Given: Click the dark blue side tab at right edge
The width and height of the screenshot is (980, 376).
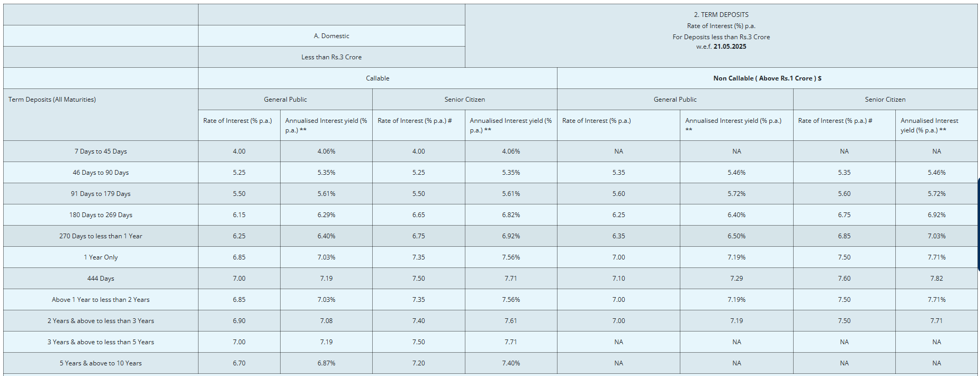Looking at the screenshot, I should click(978, 225).
